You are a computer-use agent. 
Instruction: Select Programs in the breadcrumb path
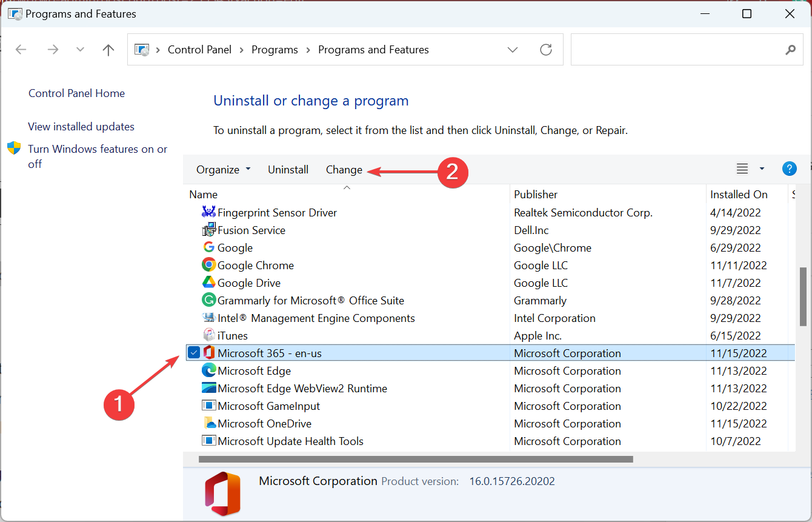coord(275,50)
